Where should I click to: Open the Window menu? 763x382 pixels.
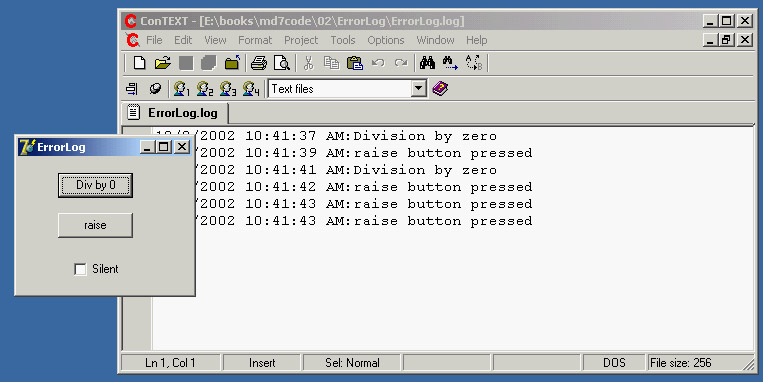click(x=436, y=40)
